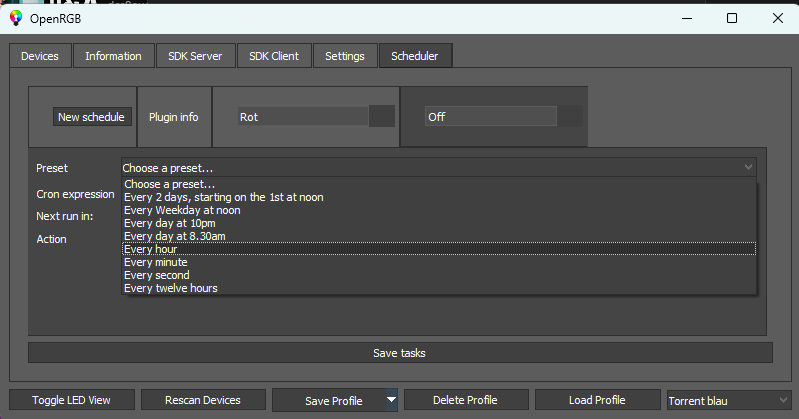Select 'Every day at 8.30am' preset

[439, 236]
